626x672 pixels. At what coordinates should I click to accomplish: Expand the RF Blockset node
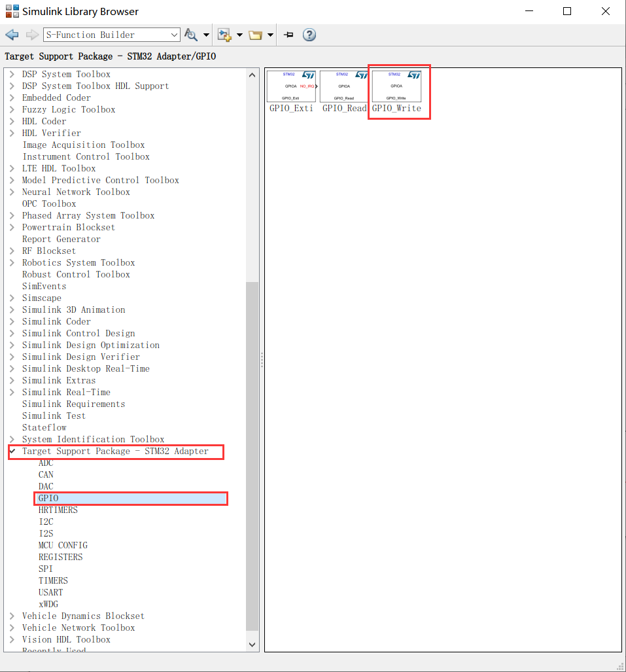click(x=12, y=251)
